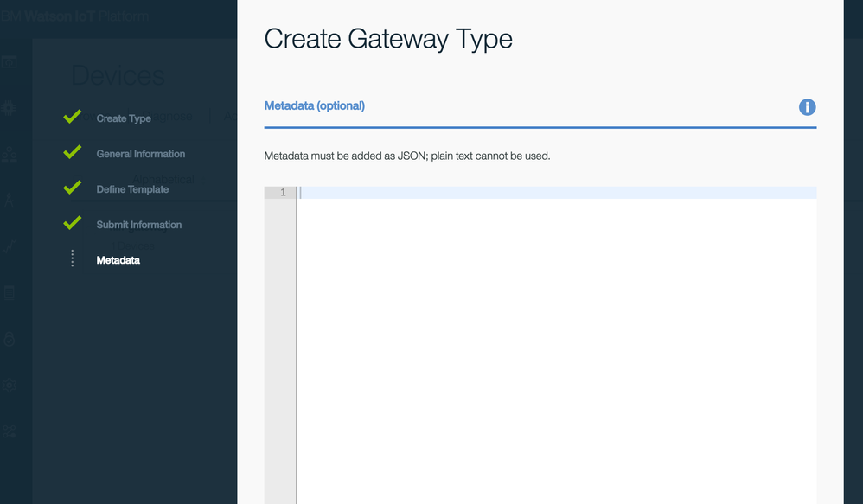863x504 pixels.
Task: Click the Metadata (optional) section heading
Action: (x=315, y=106)
